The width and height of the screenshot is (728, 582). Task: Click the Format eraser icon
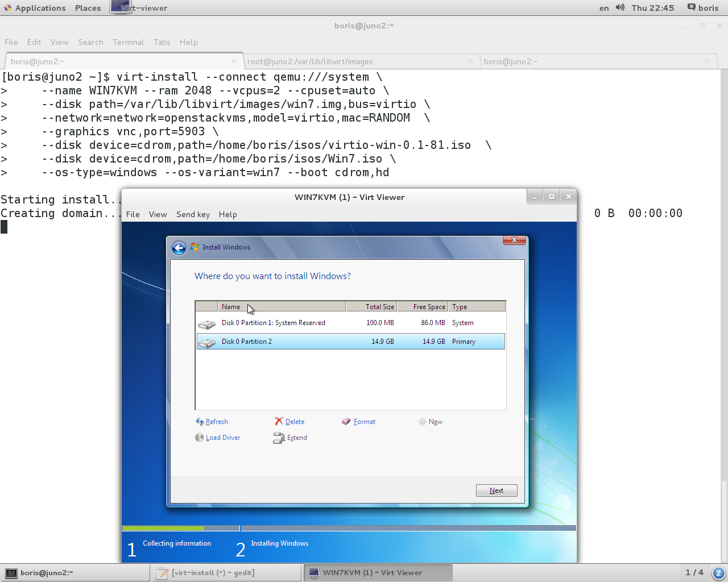pos(346,421)
